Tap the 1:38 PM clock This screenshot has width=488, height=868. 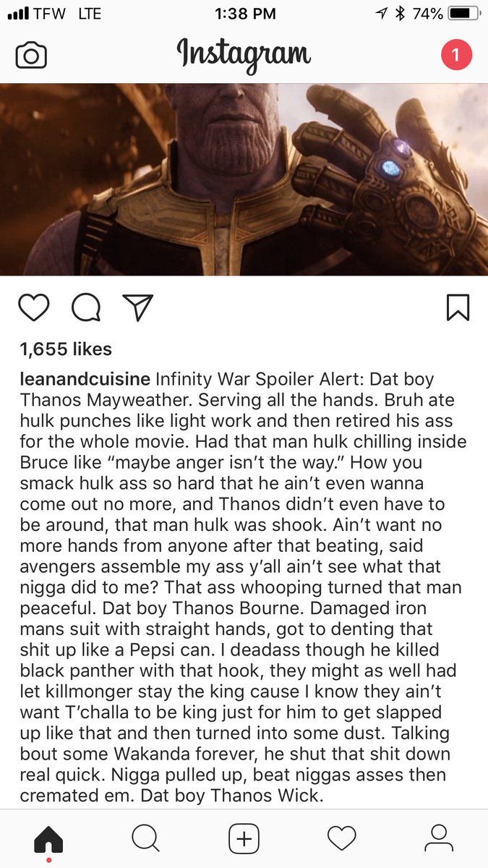click(245, 13)
